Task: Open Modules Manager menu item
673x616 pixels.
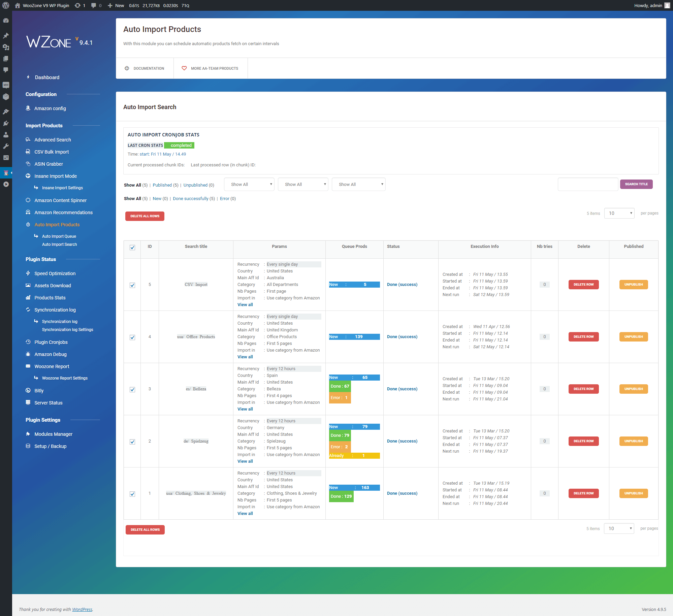Action: click(x=53, y=434)
